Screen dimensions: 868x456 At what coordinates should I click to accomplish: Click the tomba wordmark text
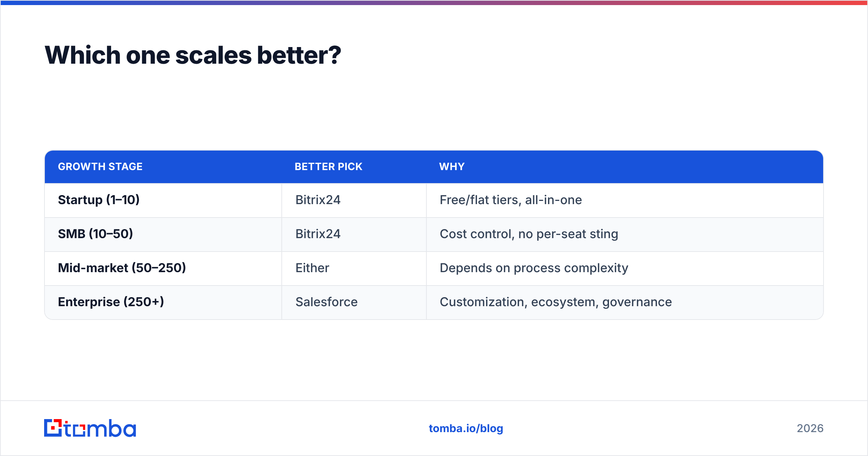click(x=100, y=428)
